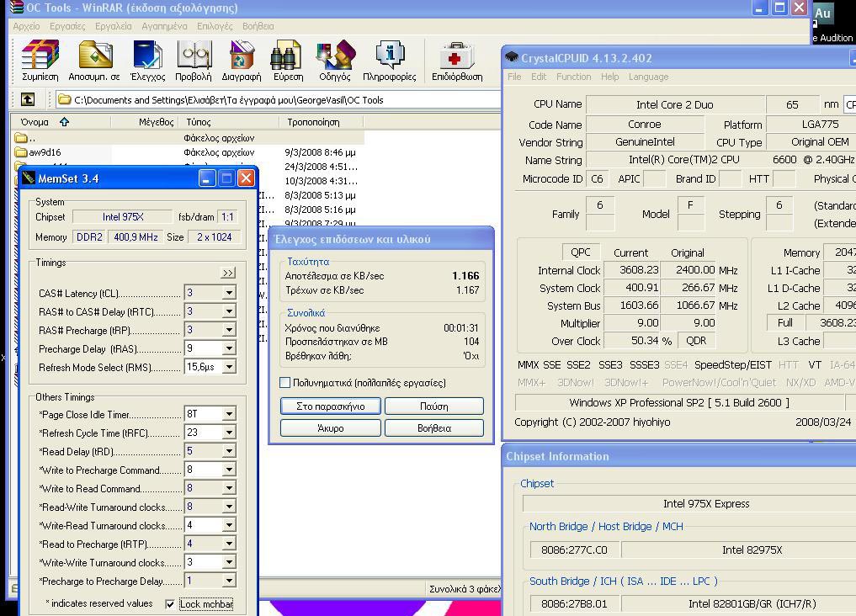
Task: Click the CrystalCPUID title bar icon
Action: coord(511,57)
